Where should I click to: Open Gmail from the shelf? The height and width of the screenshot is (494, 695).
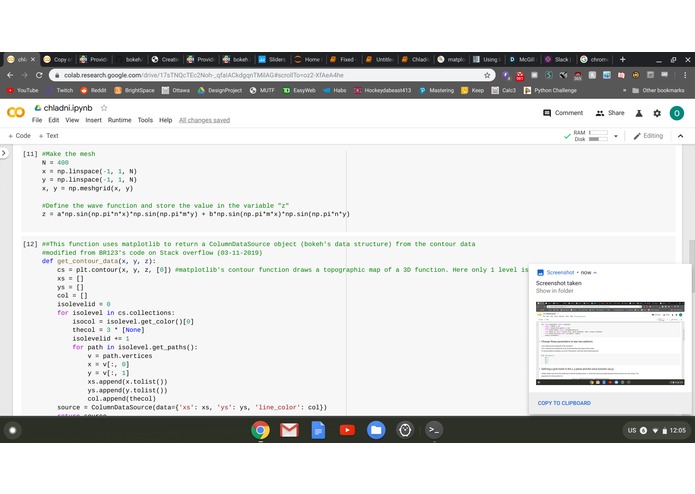click(x=289, y=430)
